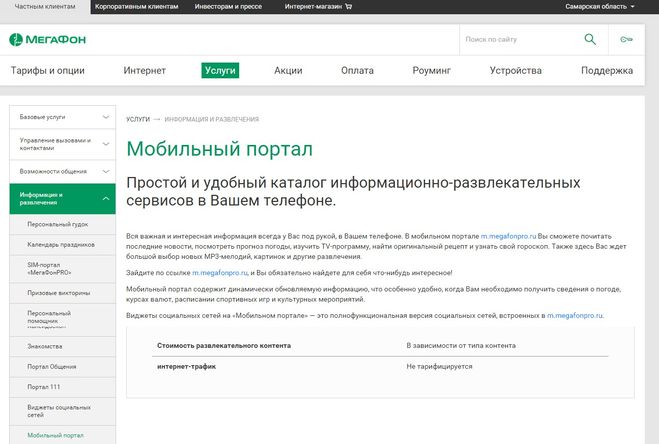Open Самарская область region dropdown

click(x=599, y=6)
